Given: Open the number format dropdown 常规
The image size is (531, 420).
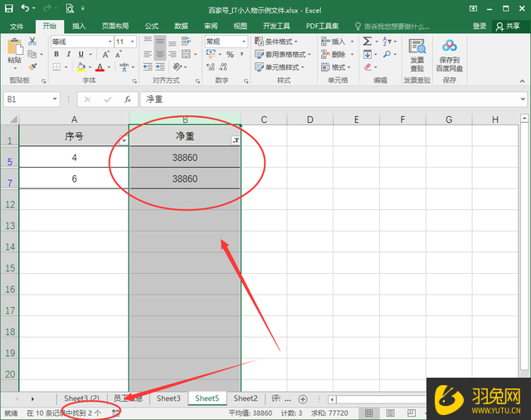Looking at the screenshot, I should pyautogui.click(x=244, y=42).
